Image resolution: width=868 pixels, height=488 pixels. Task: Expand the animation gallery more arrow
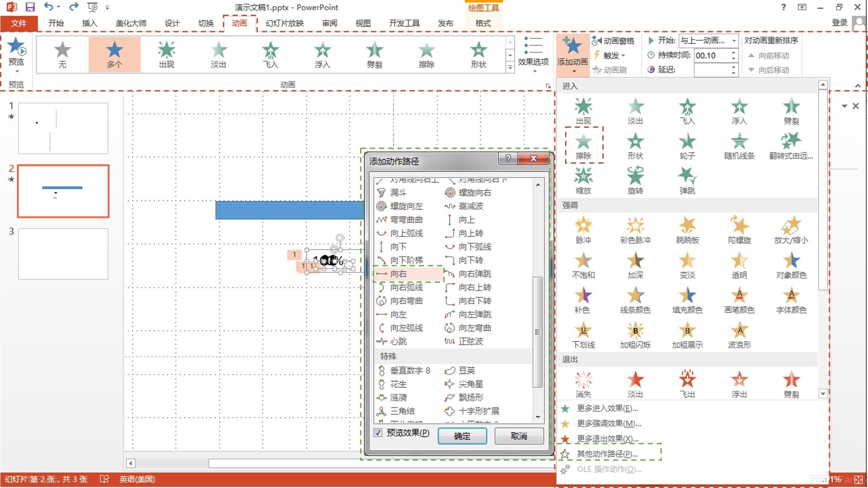tap(510, 68)
